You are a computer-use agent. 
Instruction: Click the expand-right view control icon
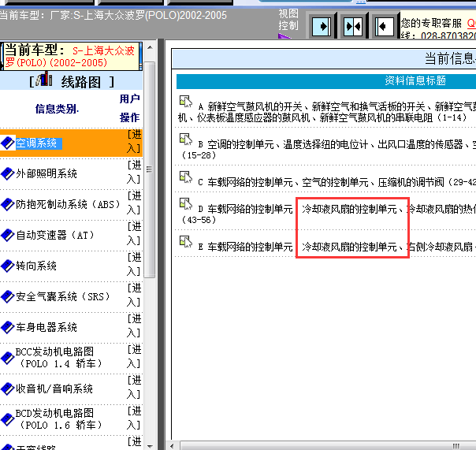click(x=322, y=27)
